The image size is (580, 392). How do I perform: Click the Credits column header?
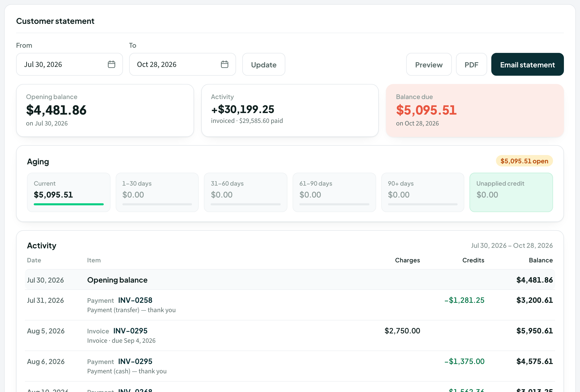pos(473,260)
